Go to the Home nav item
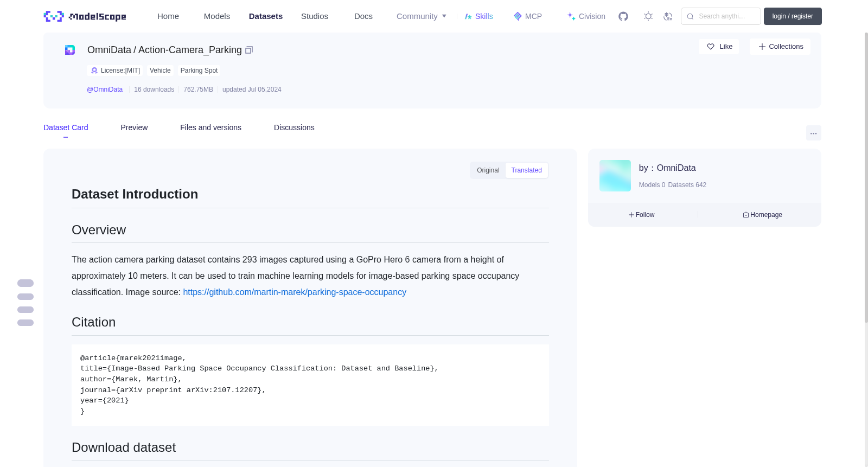This screenshot has width=868, height=467. (168, 16)
